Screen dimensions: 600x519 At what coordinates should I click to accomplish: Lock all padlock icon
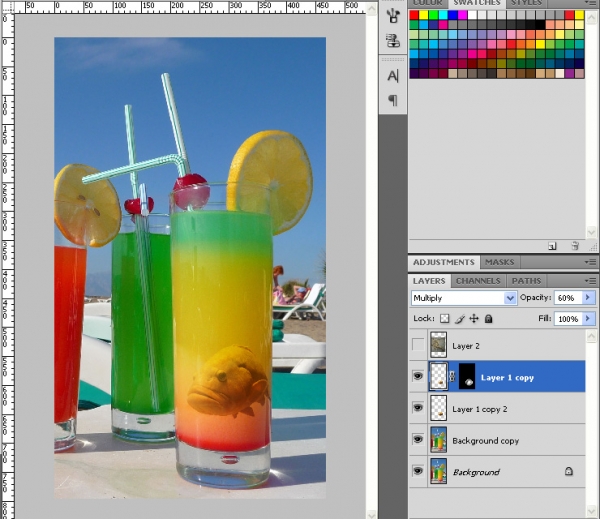tap(488, 318)
